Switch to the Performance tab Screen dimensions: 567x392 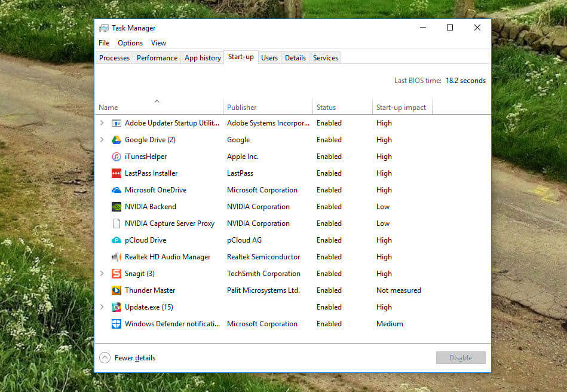pyautogui.click(x=157, y=57)
